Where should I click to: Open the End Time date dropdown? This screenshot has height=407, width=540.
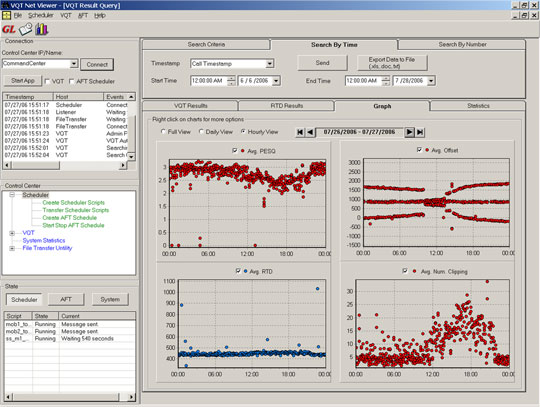[x=431, y=81]
